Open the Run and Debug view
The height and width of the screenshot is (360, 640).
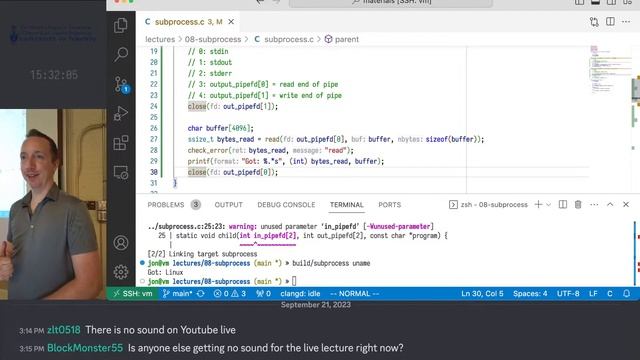click(121, 114)
